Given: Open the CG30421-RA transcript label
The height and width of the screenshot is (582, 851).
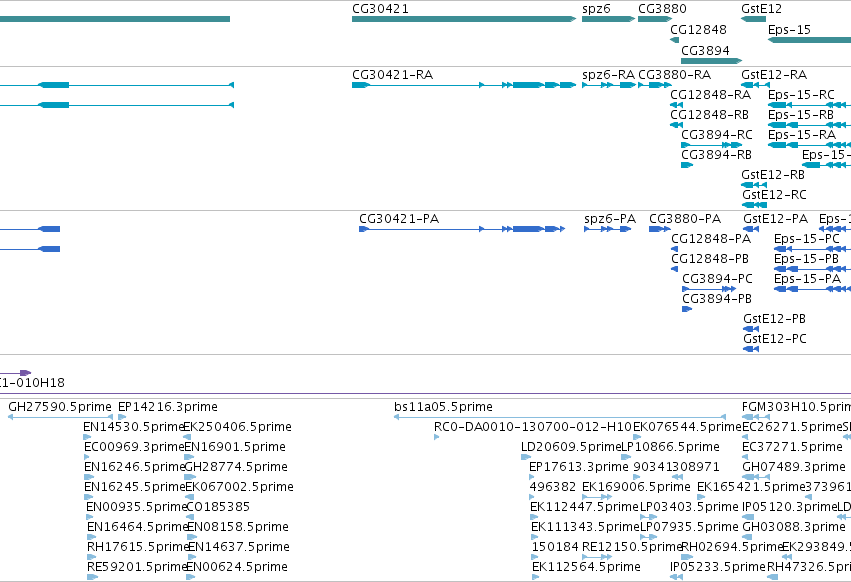Looking at the screenshot, I should (392, 74).
